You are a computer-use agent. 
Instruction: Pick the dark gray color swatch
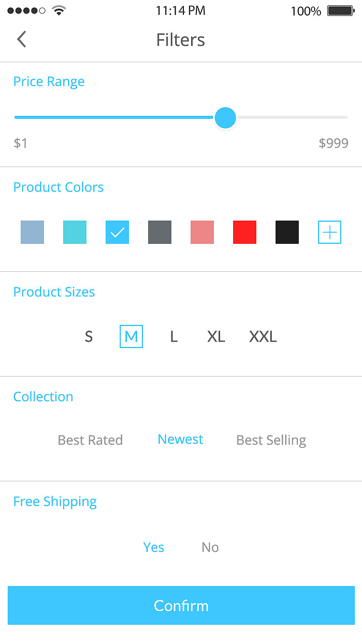tap(160, 232)
